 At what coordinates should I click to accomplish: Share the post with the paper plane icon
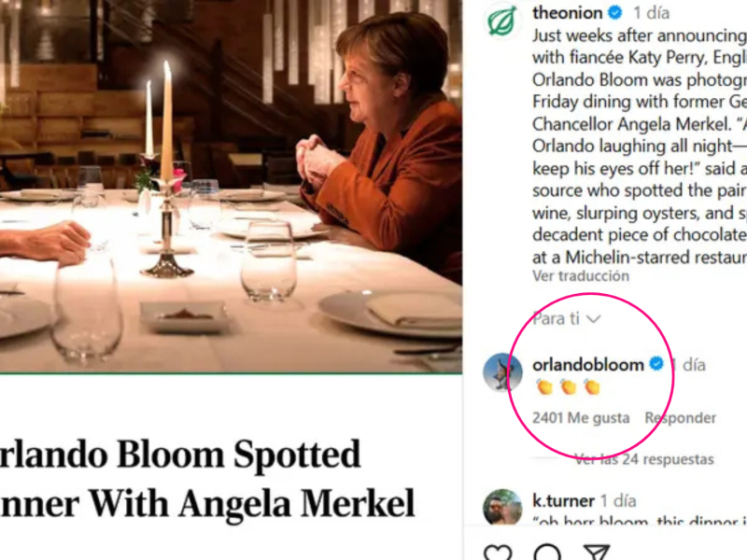pos(596,553)
